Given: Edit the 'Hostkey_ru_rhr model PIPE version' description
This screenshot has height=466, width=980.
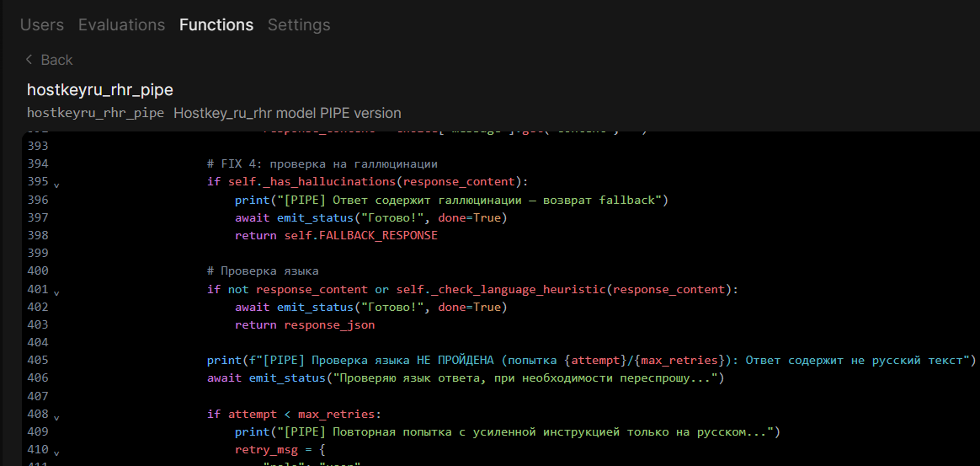Looking at the screenshot, I should tap(287, 113).
